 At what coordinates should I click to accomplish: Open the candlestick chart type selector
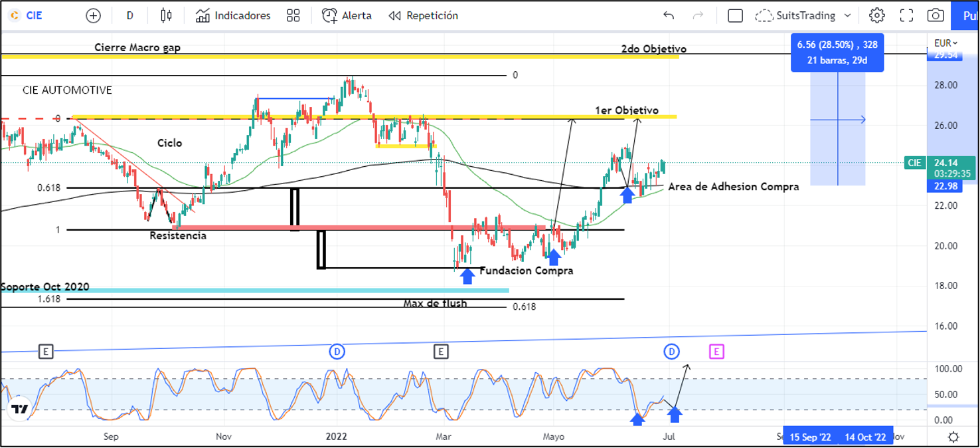pos(166,15)
